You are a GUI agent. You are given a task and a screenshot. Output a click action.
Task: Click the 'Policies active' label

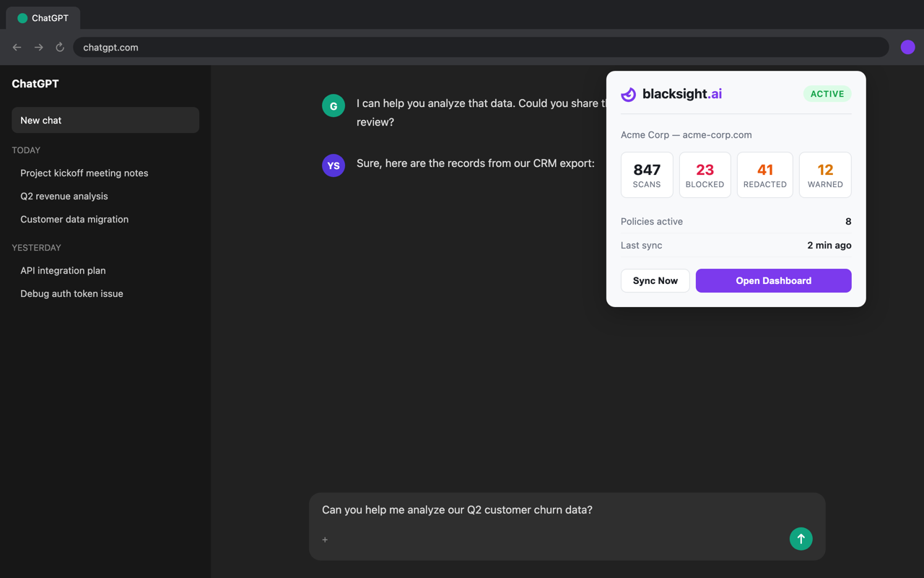652,221
